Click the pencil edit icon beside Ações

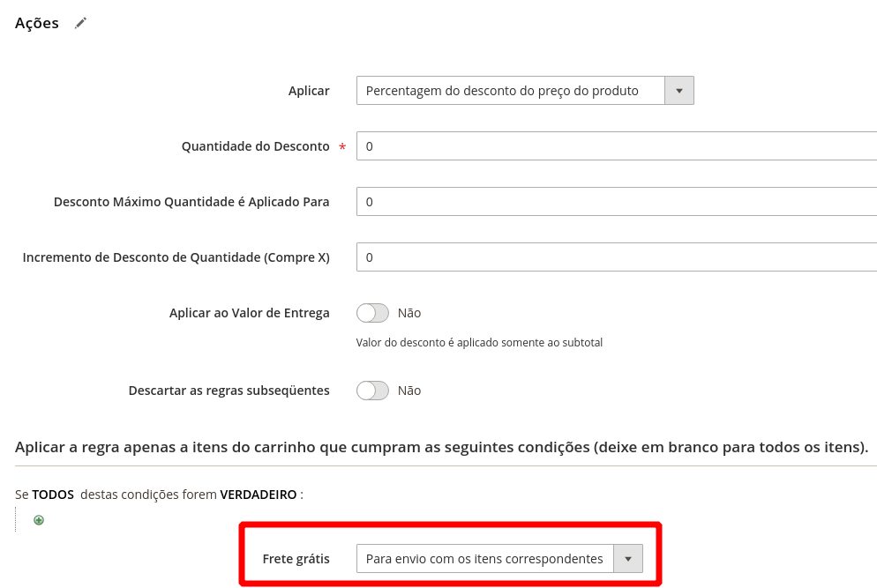(x=80, y=23)
